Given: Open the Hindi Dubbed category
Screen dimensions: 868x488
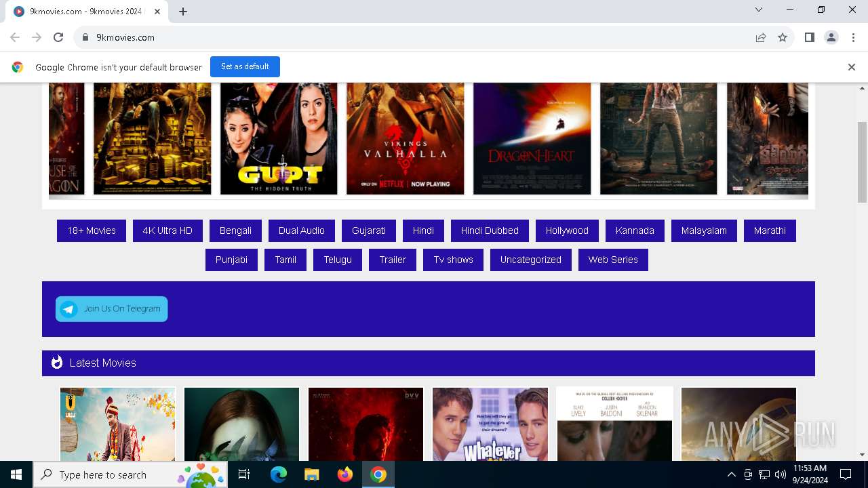Looking at the screenshot, I should click(490, 230).
